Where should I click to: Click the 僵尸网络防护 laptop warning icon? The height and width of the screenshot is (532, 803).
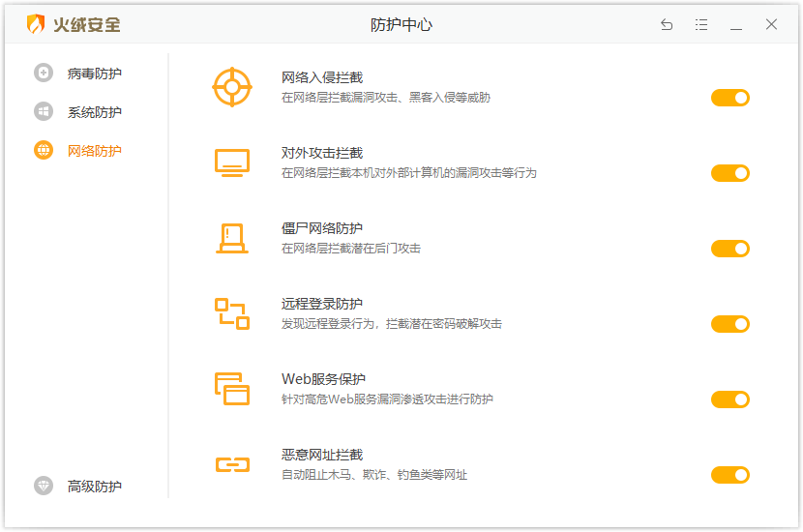[x=232, y=238]
